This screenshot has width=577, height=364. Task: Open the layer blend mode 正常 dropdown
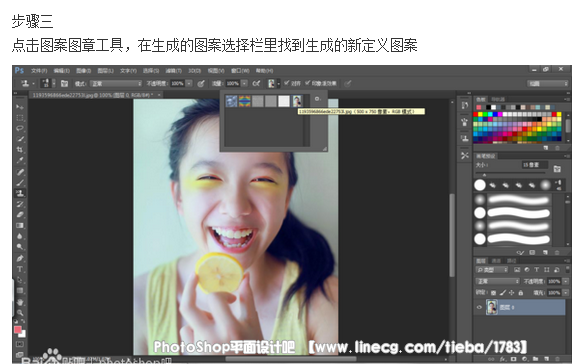(x=497, y=281)
